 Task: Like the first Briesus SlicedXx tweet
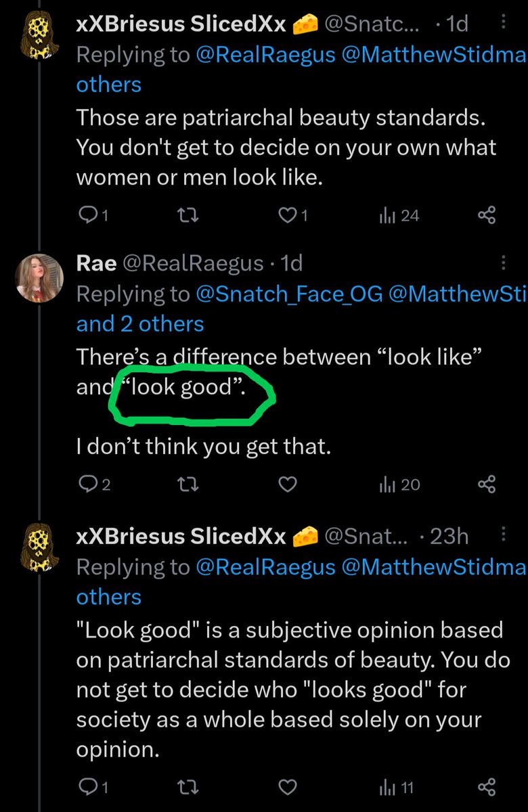[x=294, y=216]
